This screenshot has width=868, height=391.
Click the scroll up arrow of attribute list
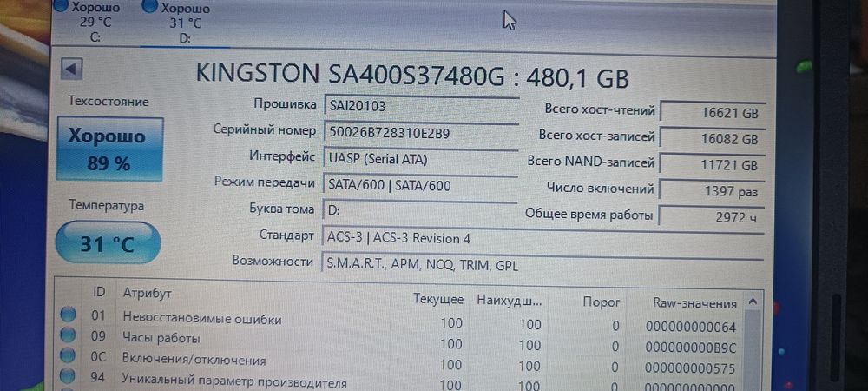[x=753, y=302]
